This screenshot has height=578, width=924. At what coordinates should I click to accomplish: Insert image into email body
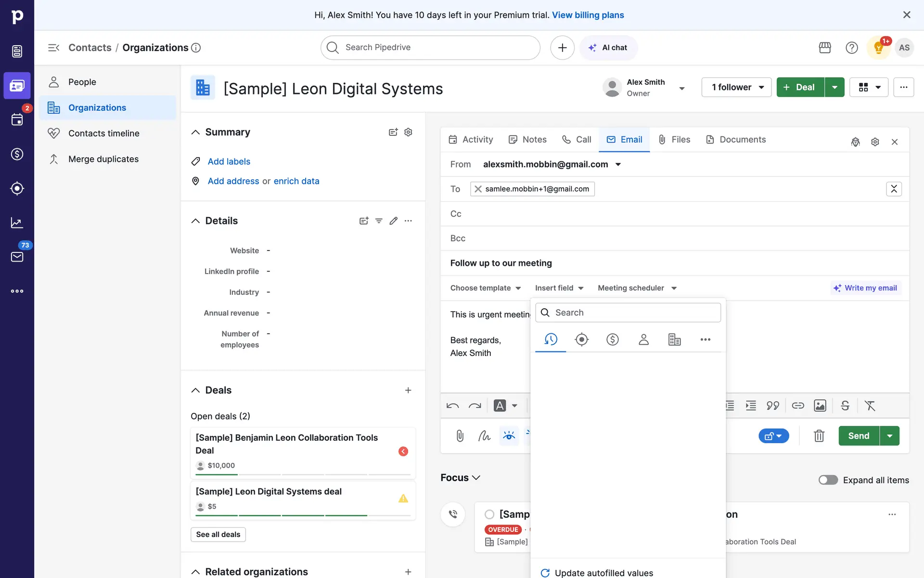pos(820,406)
